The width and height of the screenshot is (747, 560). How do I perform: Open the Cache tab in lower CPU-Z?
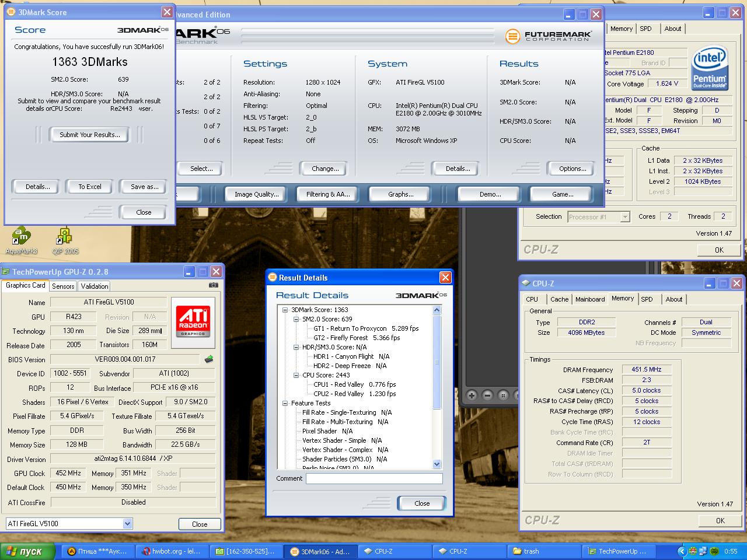[559, 299]
